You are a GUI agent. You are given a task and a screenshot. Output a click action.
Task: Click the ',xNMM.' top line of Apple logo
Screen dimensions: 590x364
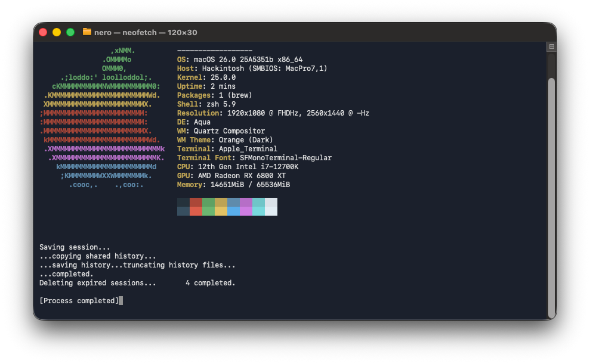pos(123,50)
